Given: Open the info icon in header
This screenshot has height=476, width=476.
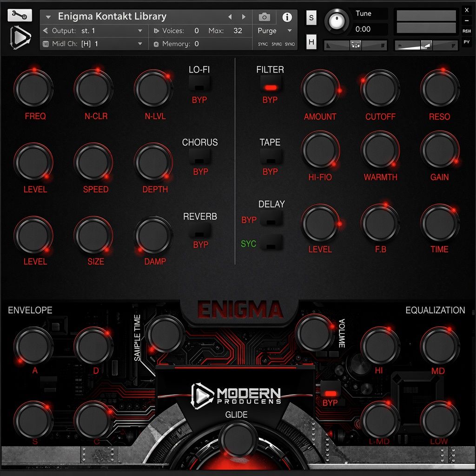Looking at the screenshot, I should coord(287,17).
